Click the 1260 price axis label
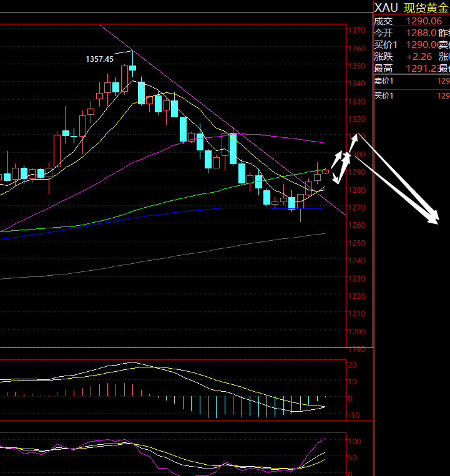 click(357, 225)
